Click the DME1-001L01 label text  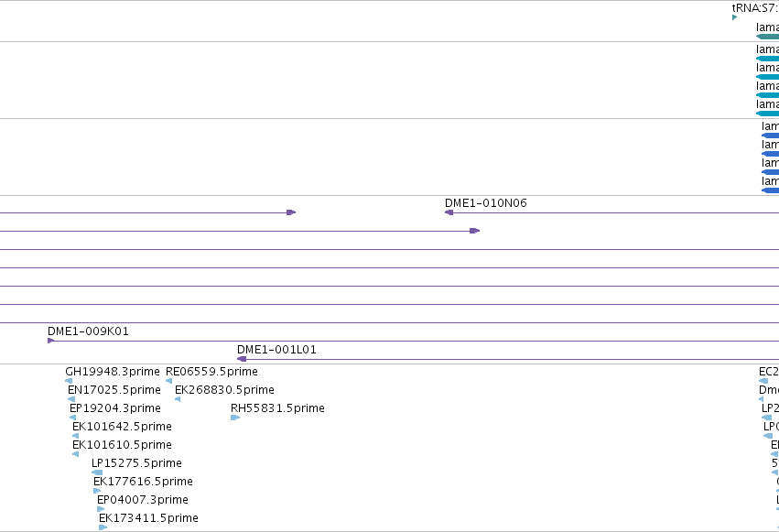(x=276, y=350)
